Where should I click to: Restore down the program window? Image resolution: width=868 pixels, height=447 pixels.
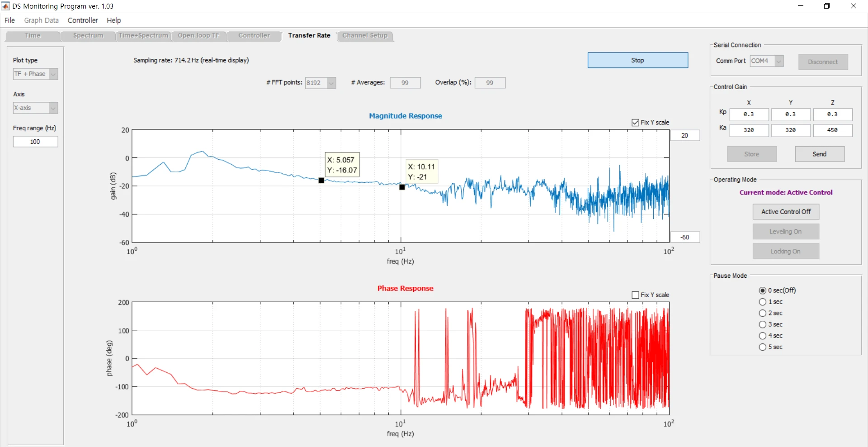(x=827, y=6)
